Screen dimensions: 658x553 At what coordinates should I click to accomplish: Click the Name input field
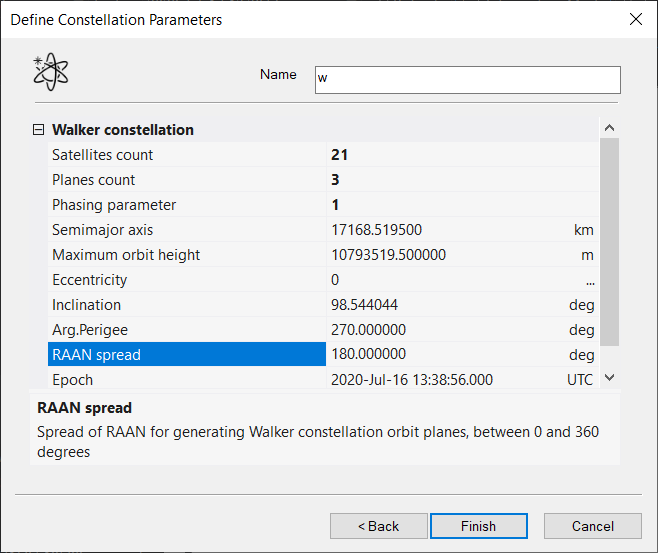pyautogui.click(x=467, y=80)
